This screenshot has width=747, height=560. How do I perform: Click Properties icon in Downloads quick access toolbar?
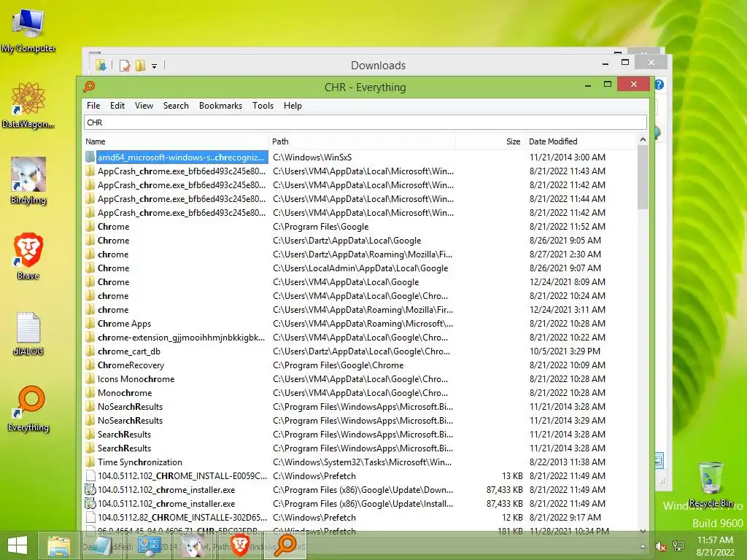tap(125, 65)
